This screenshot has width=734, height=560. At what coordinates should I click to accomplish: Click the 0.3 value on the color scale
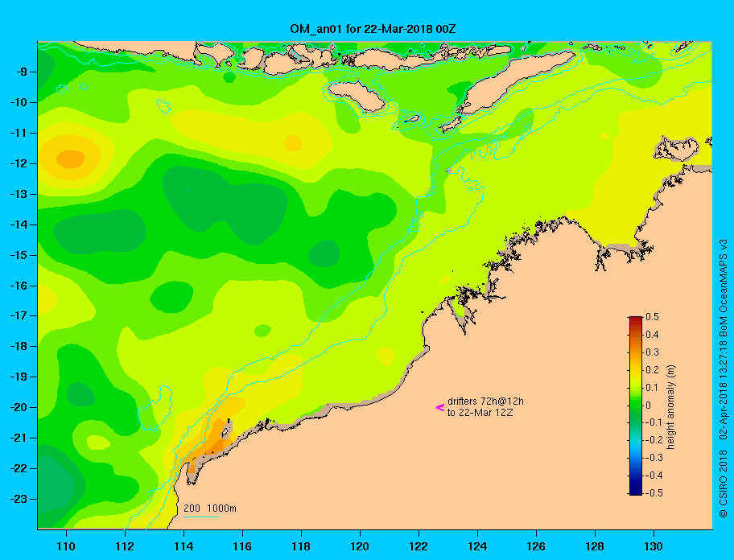point(652,352)
